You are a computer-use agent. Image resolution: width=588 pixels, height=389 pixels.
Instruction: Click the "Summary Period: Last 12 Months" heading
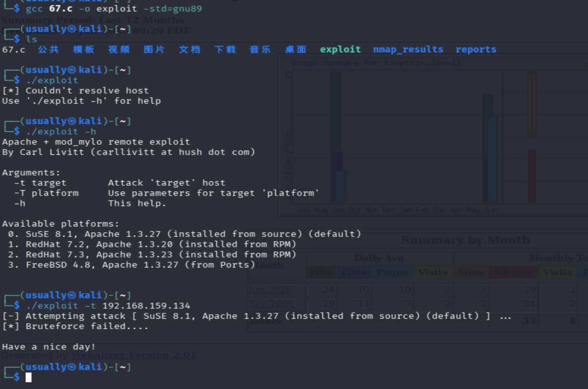tap(92, 20)
